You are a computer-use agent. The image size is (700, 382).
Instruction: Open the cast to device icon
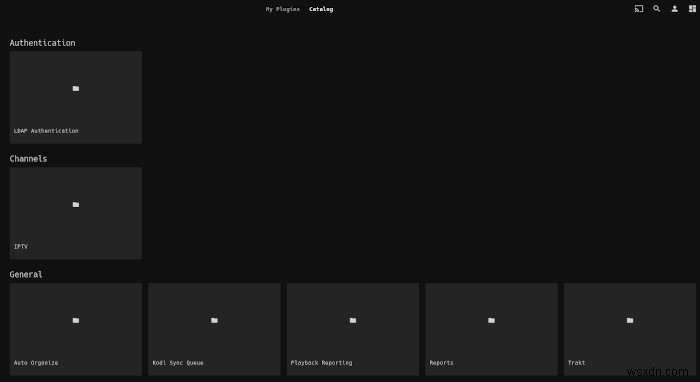pyautogui.click(x=639, y=8)
